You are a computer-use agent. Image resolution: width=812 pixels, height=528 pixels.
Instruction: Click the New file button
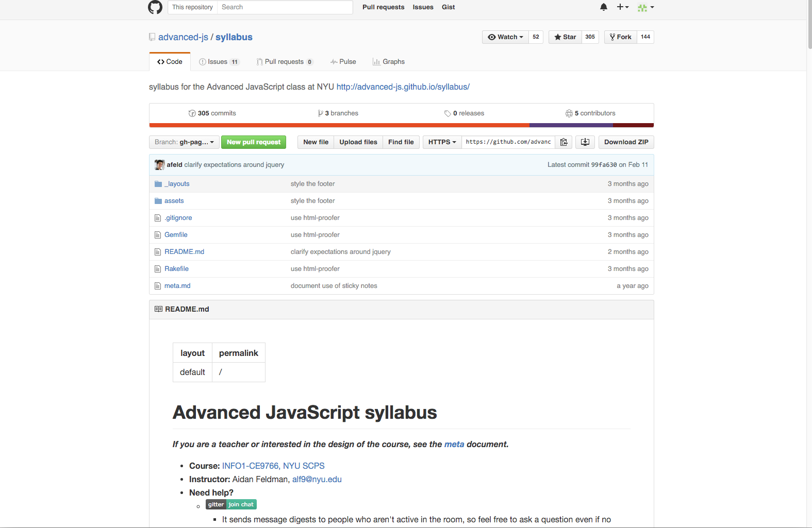click(316, 142)
